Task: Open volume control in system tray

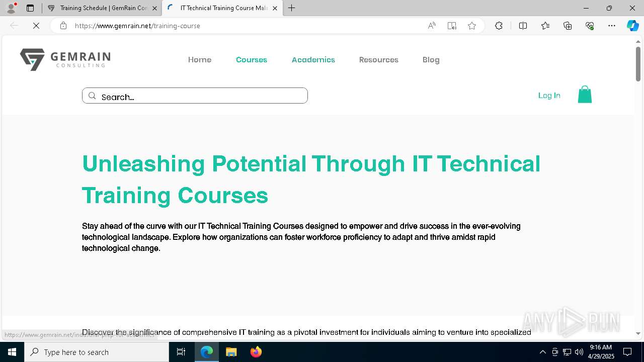Action: [579, 352]
